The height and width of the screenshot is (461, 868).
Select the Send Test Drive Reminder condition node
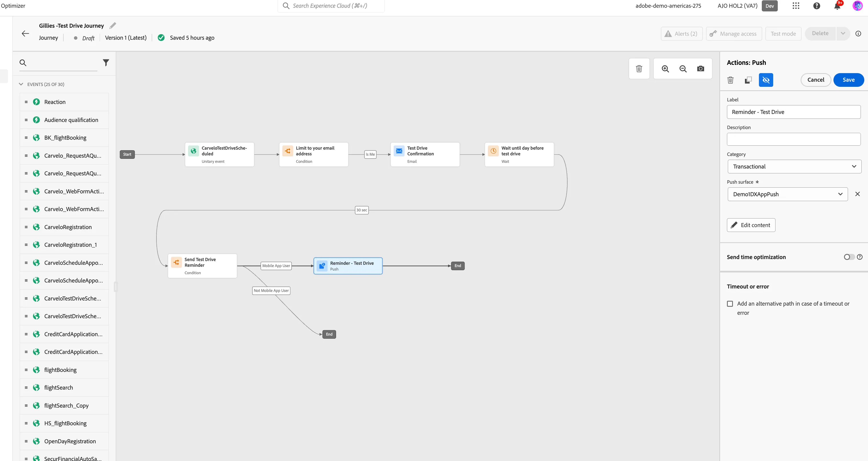[x=202, y=266]
